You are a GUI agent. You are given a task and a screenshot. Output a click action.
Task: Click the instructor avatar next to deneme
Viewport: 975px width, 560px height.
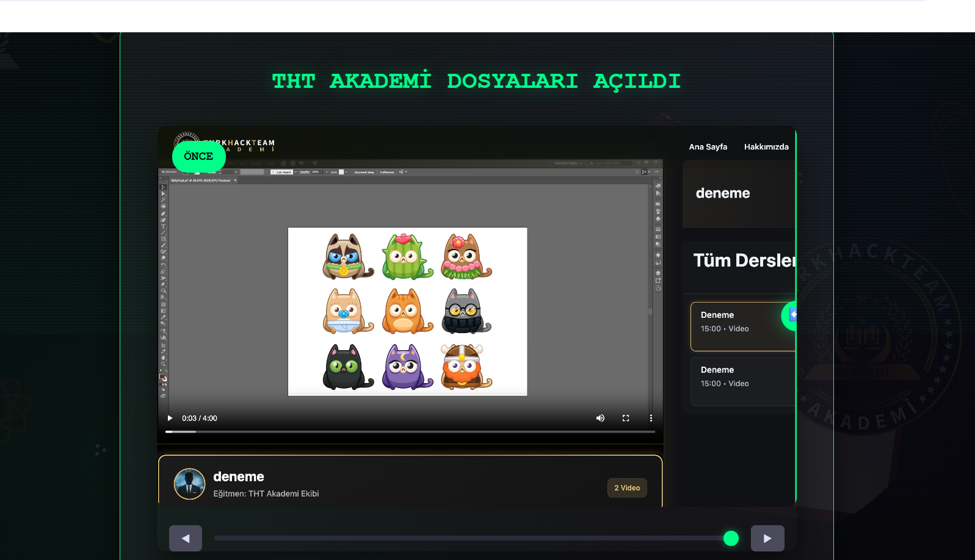point(190,484)
